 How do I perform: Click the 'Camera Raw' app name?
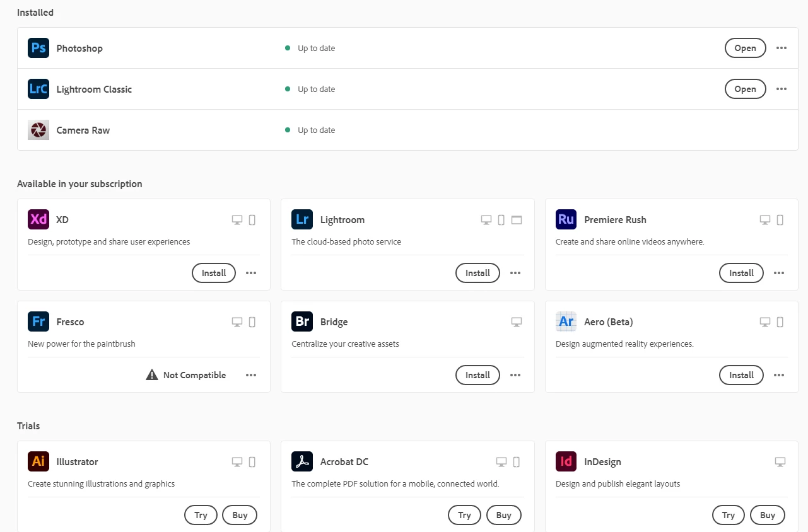[x=83, y=130]
